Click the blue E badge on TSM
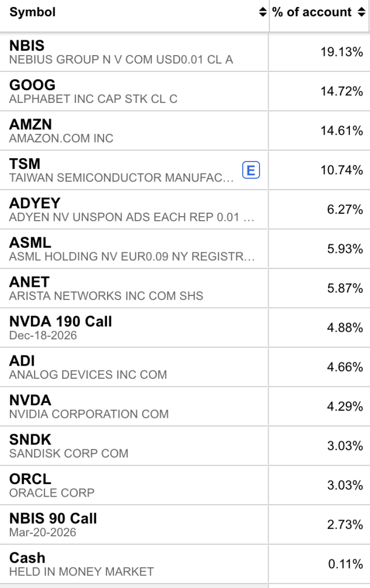The image size is (370, 588). pos(251,170)
